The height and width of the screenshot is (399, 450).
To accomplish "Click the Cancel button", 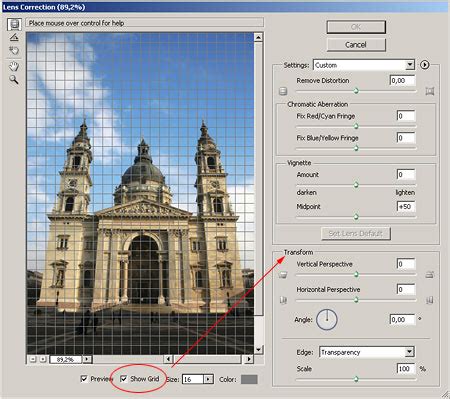I will click(356, 45).
